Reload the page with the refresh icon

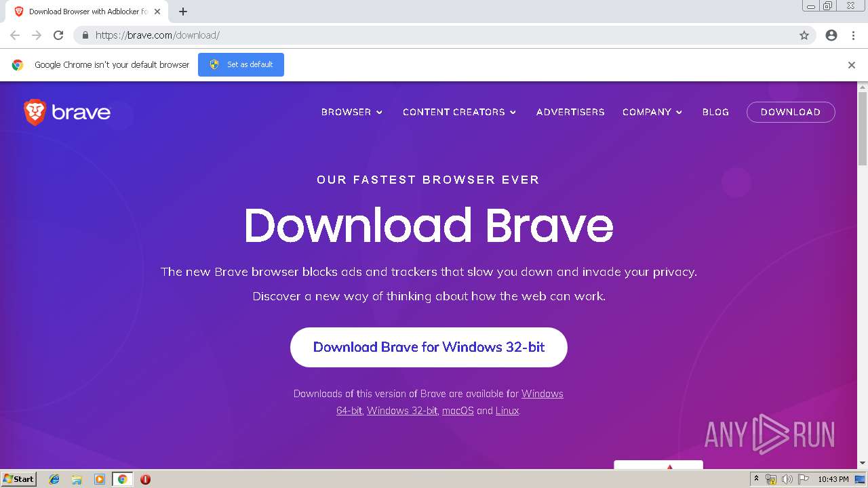tap(58, 35)
